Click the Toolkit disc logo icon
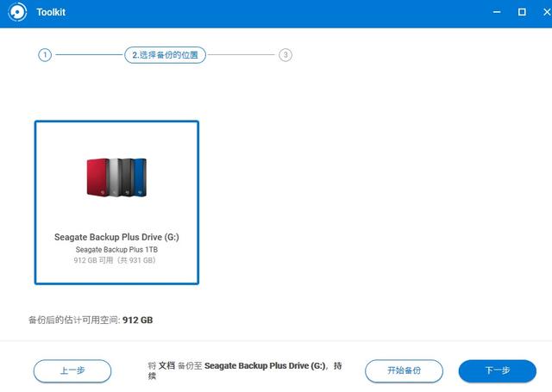The height and width of the screenshot is (392, 552). point(17,12)
